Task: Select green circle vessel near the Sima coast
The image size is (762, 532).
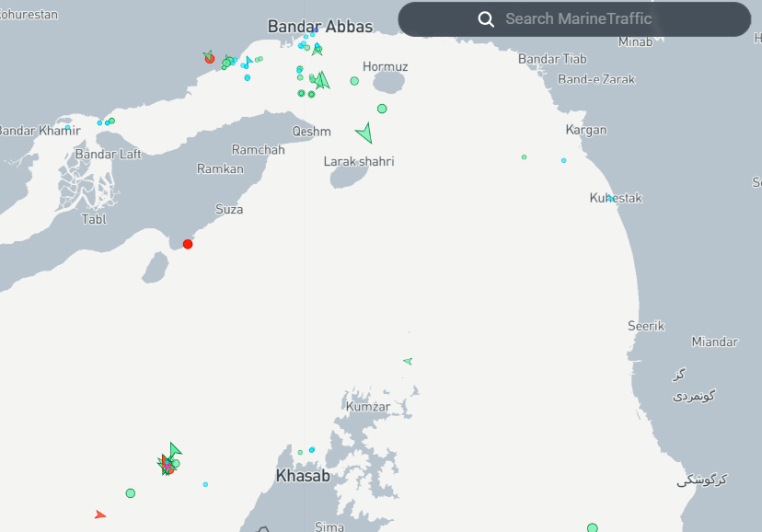Action: (x=593, y=527)
